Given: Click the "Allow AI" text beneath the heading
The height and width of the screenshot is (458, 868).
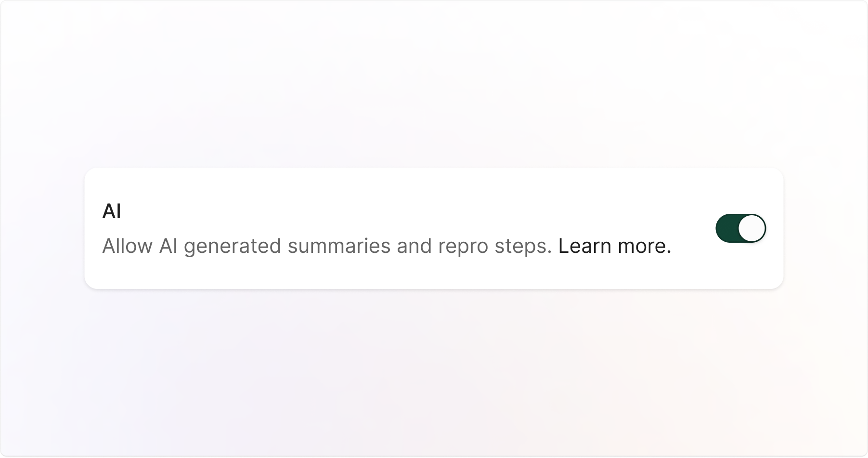Looking at the screenshot, I should pos(140,246).
